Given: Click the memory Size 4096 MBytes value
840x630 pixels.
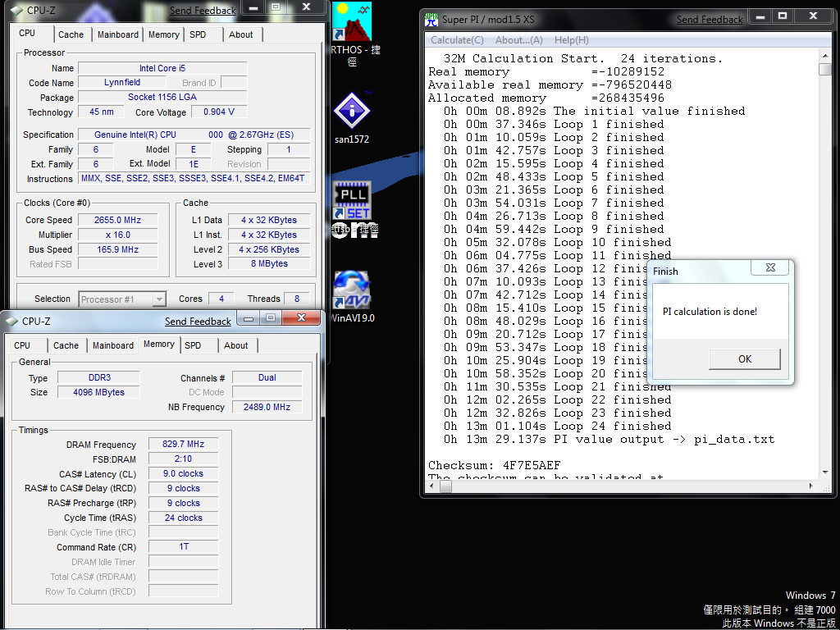Looking at the screenshot, I should pos(98,392).
